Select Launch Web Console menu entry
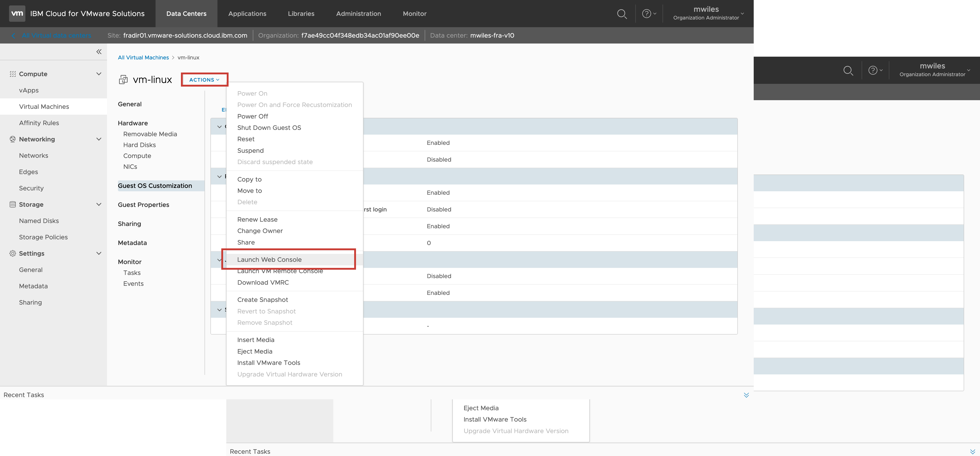The image size is (980, 456). [x=269, y=260]
